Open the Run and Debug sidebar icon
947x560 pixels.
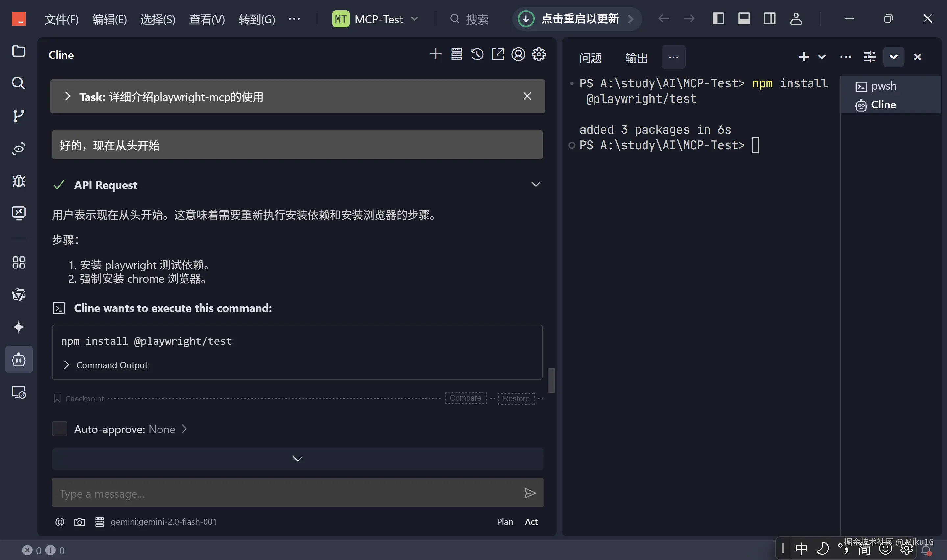coord(18,181)
